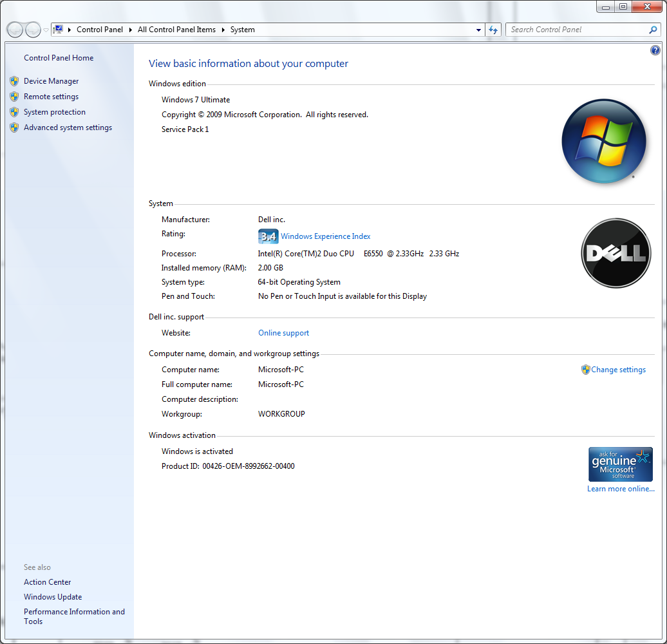Click the No Pen or Touch Input text
The image size is (667, 644).
(x=343, y=296)
